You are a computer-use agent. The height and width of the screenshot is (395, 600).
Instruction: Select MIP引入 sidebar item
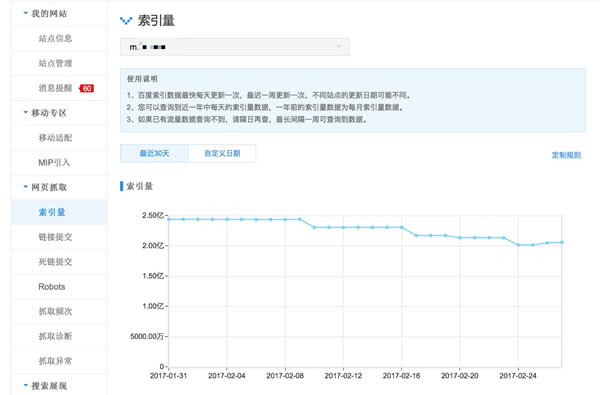click(54, 162)
